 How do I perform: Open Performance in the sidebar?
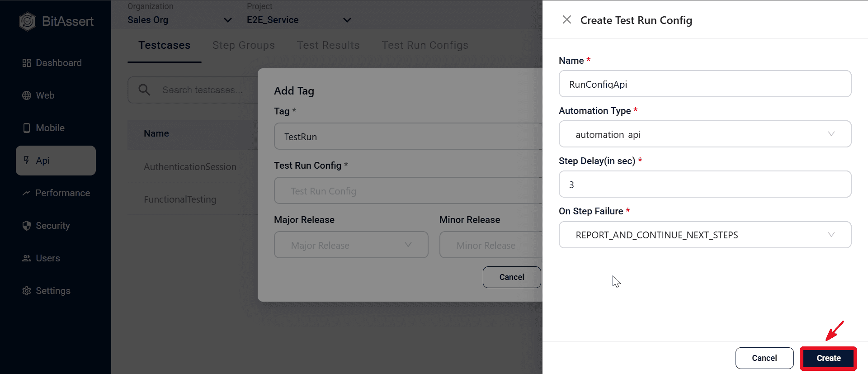click(56, 193)
